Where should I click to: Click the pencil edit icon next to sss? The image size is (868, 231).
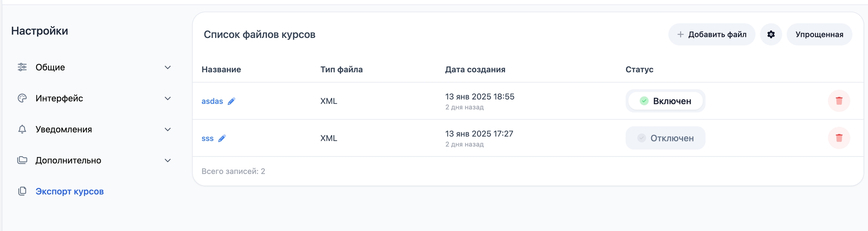click(x=222, y=138)
